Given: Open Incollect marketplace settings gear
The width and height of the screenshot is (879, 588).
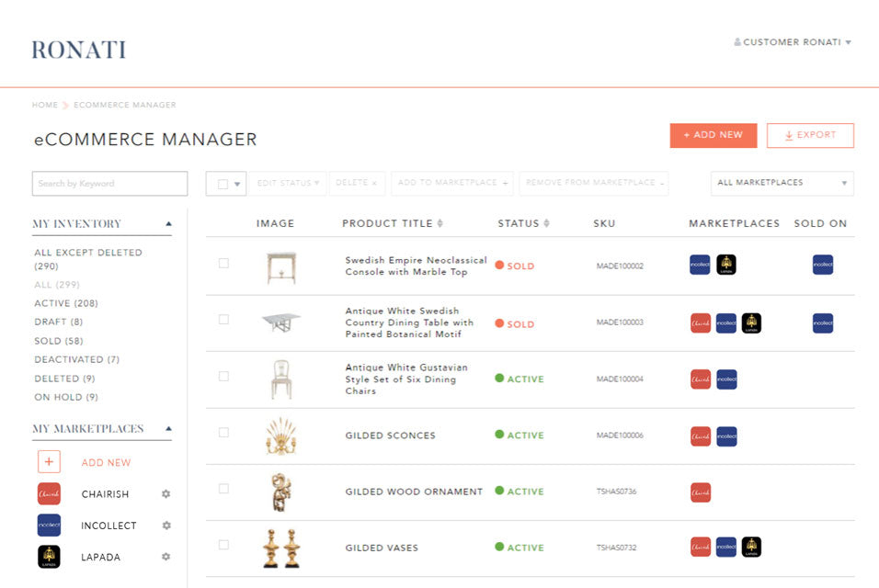Looking at the screenshot, I should (x=166, y=526).
